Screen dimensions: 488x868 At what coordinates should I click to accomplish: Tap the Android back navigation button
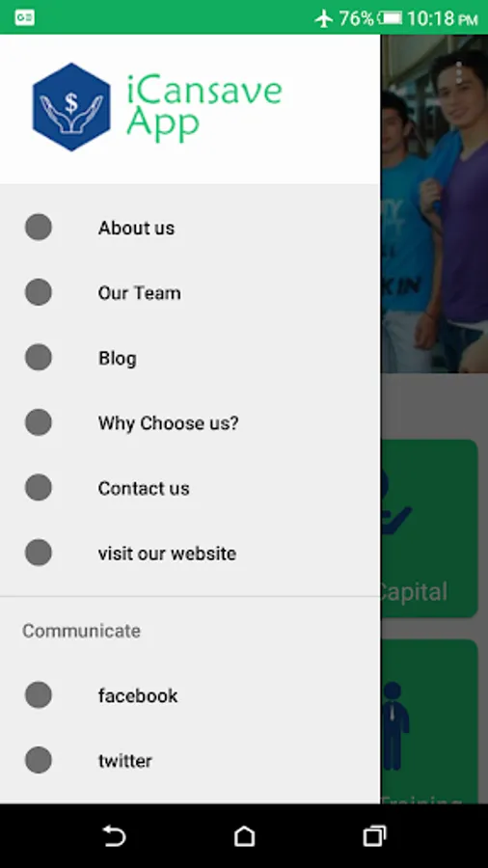tap(115, 835)
